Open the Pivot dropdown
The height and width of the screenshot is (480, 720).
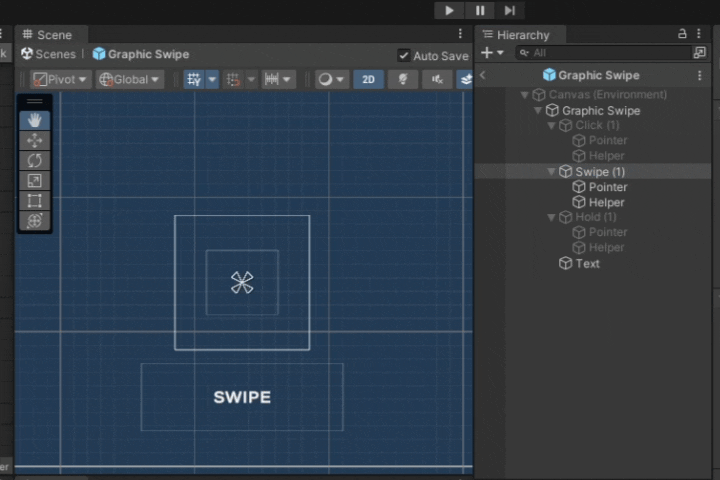coord(60,79)
